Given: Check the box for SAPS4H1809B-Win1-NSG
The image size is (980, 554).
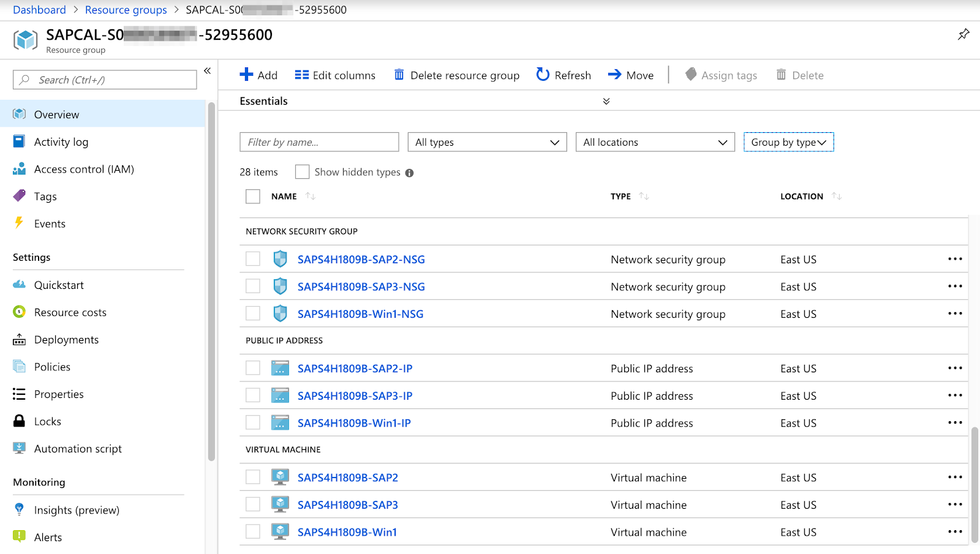Looking at the screenshot, I should pos(253,313).
